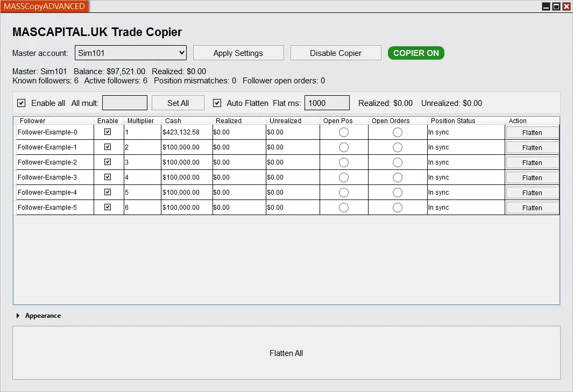This screenshot has height=392, width=573.
Task: Click Open Orders indicator for Follower-Example-5
Action: coord(398,208)
